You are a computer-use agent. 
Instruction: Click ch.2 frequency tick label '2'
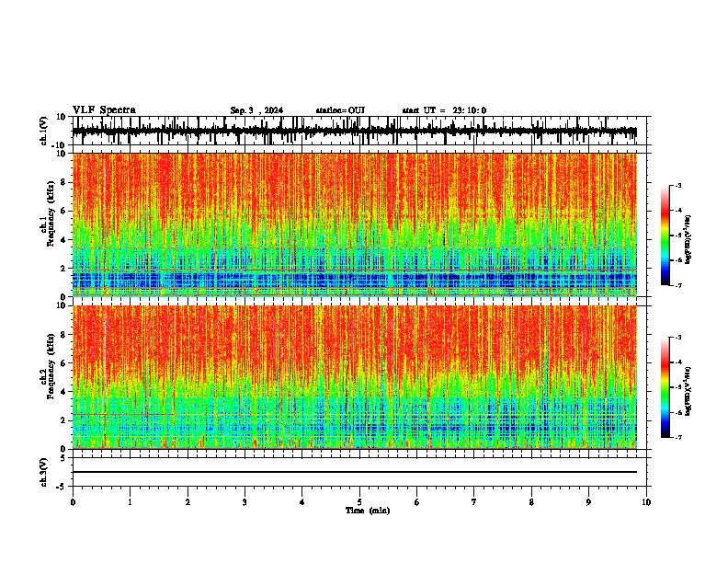pos(64,420)
